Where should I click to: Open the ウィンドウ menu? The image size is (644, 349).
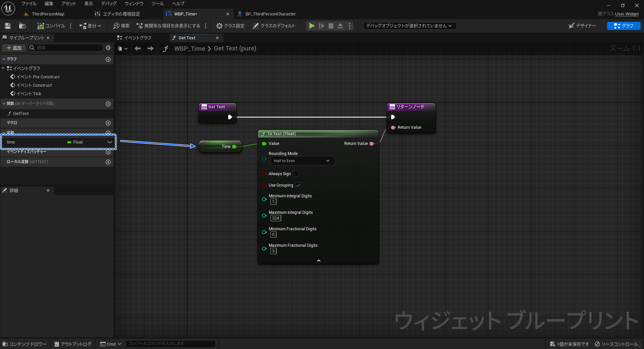tap(133, 4)
